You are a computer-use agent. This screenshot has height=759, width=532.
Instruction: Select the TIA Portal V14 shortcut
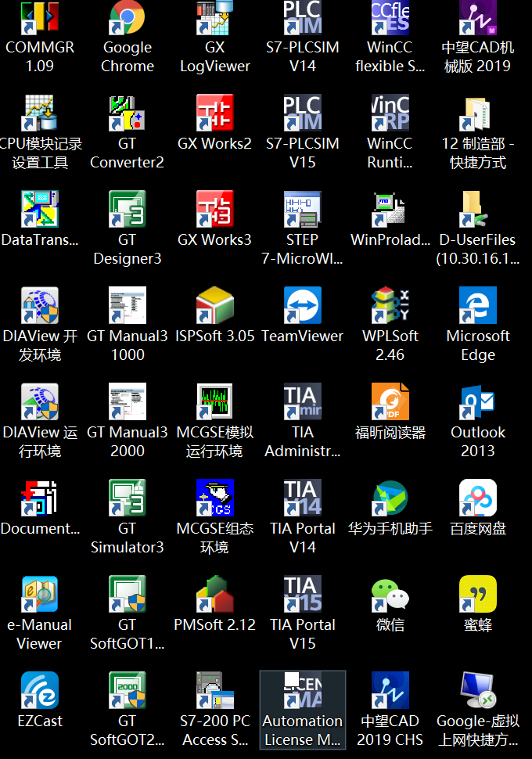coord(302,498)
